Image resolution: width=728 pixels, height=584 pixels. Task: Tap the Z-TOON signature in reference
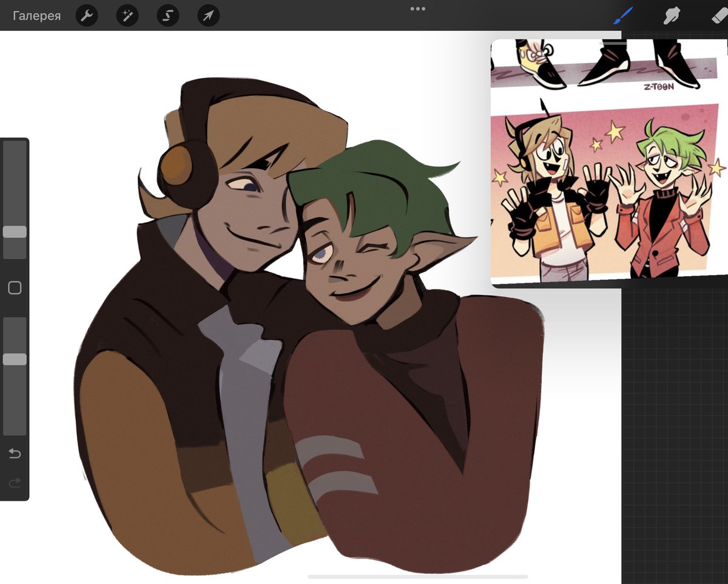click(x=659, y=86)
